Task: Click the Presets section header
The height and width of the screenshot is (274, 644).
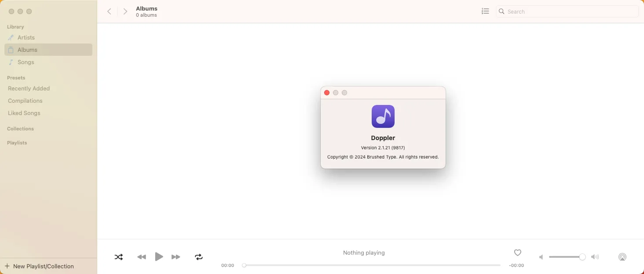Action: pyautogui.click(x=16, y=78)
